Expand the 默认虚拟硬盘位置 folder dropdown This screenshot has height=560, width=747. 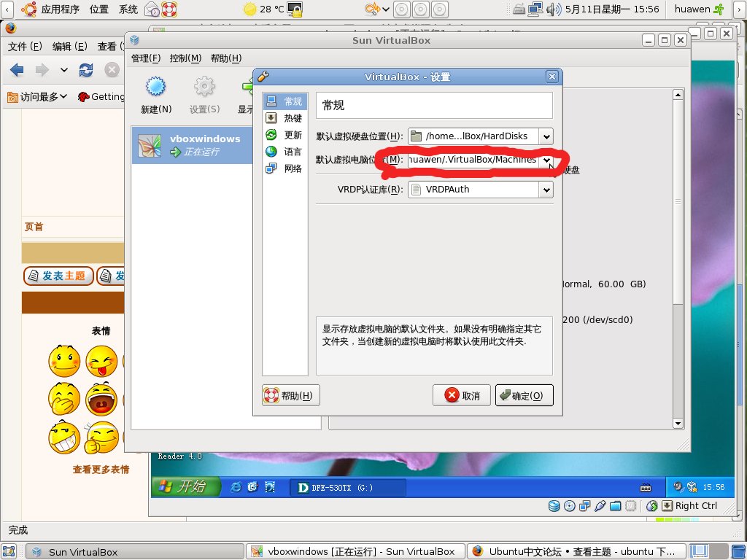pos(546,136)
